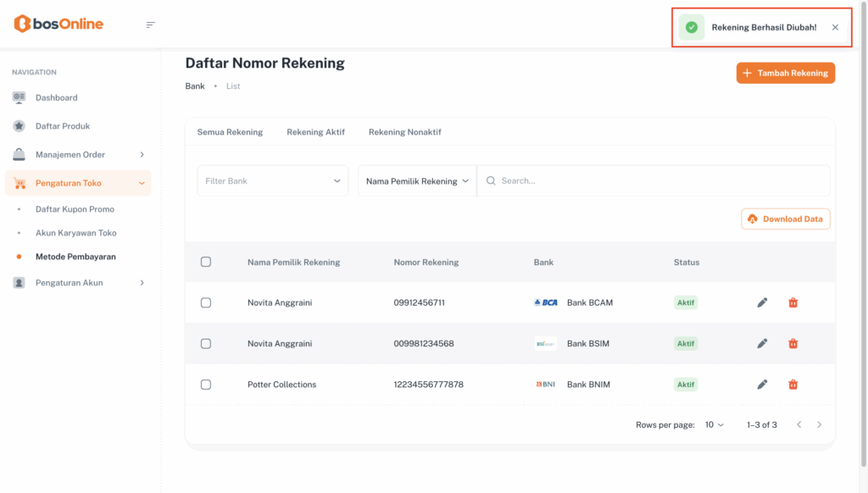Switch to the Rekening Nonaktif tab

[x=404, y=132]
